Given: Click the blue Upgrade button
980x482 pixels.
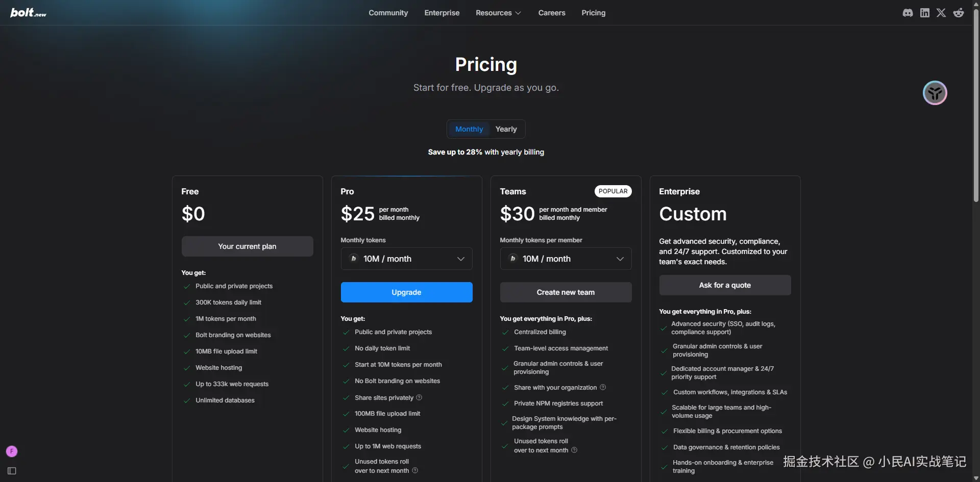Looking at the screenshot, I should click(406, 292).
